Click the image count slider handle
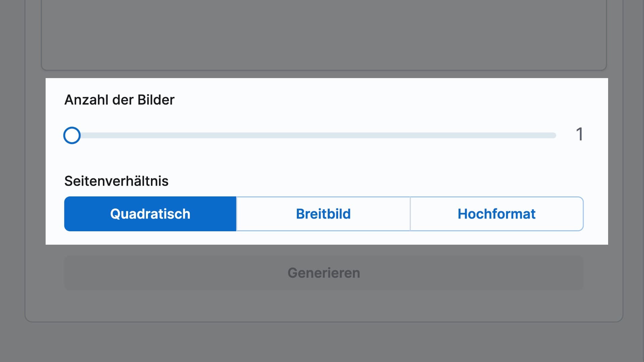This screenshot has width=644, height=362. [x=71, y=135]
